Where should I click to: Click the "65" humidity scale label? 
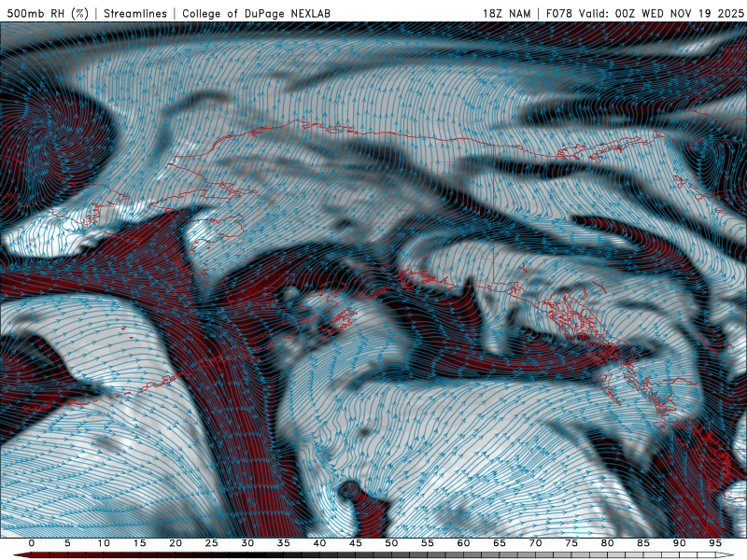point(500,543)
